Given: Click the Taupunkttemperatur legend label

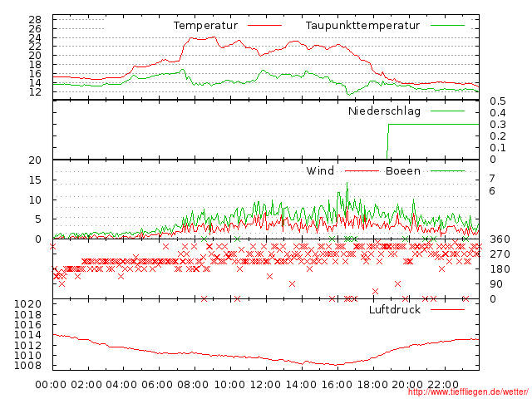Looking at the screenshot, I should click(362, 26).
